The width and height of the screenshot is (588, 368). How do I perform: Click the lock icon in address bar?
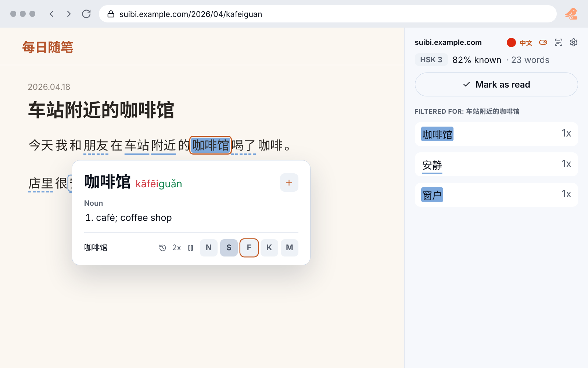(x=111, y=14)
